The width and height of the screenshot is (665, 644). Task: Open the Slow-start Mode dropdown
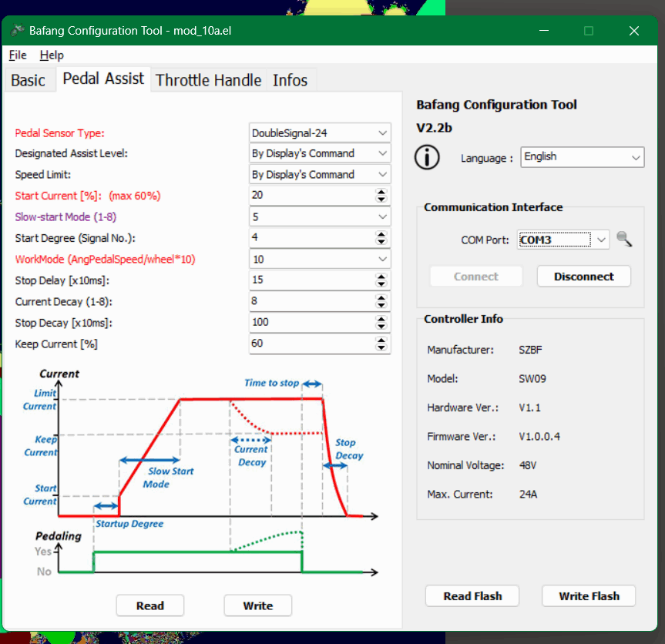coord(320,217)
